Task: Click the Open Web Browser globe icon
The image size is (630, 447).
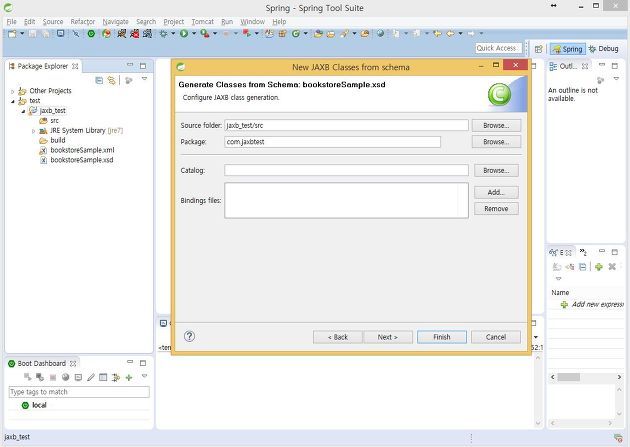Action: 380,33
